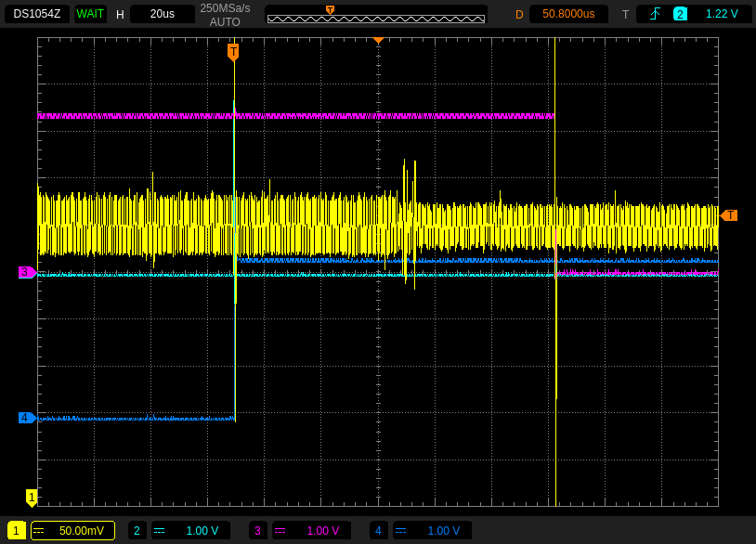The image size is (756, 544).
Task: Select the blue channel 4 ground marker
Action: coord(27,418)
